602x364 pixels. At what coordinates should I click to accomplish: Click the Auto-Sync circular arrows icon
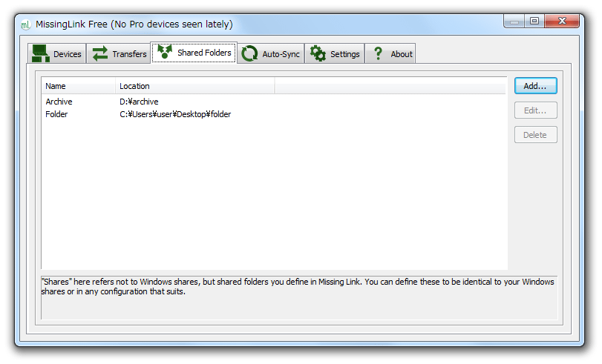[249, 53]
